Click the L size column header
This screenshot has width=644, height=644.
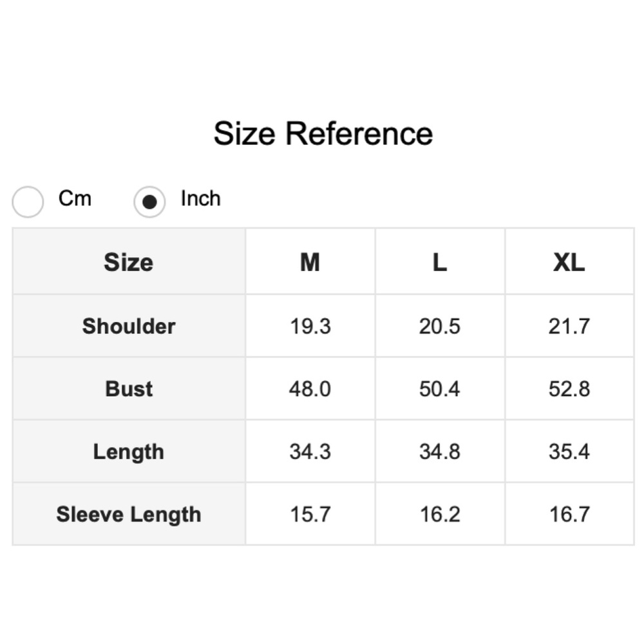tap(440, 262)
